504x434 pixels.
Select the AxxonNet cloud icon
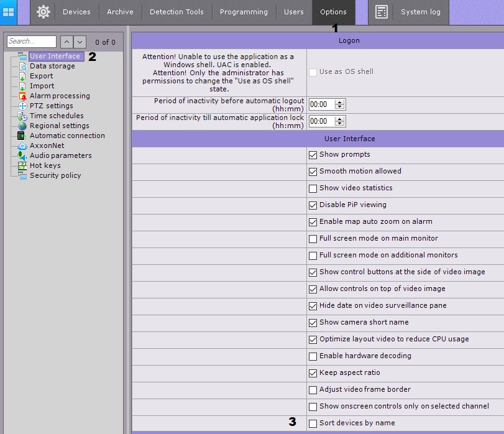coord(22,145)
